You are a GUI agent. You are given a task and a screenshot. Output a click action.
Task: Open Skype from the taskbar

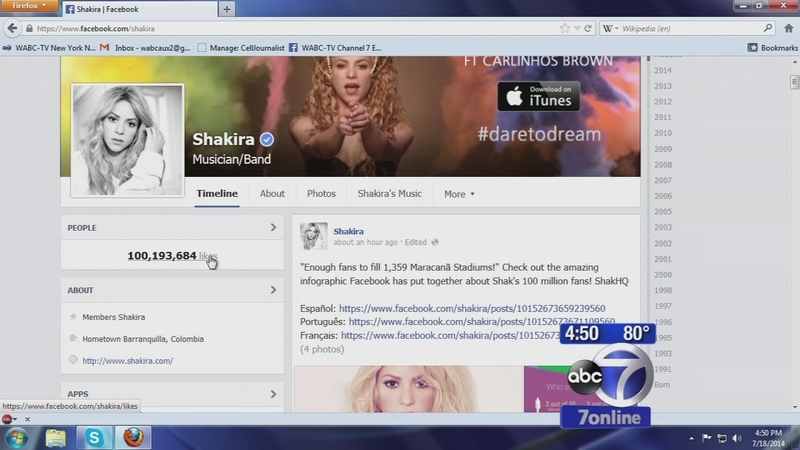point(94,438)
